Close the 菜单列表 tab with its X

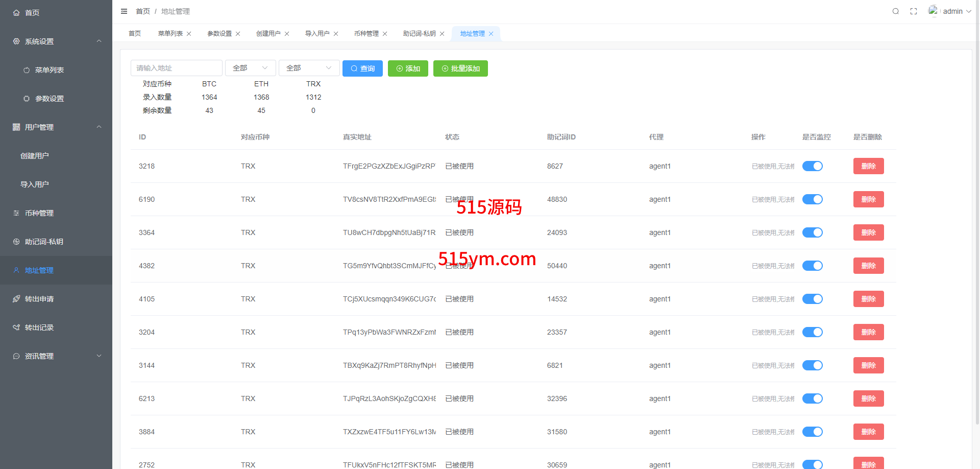pyautogui.click(x=189, y=34)
